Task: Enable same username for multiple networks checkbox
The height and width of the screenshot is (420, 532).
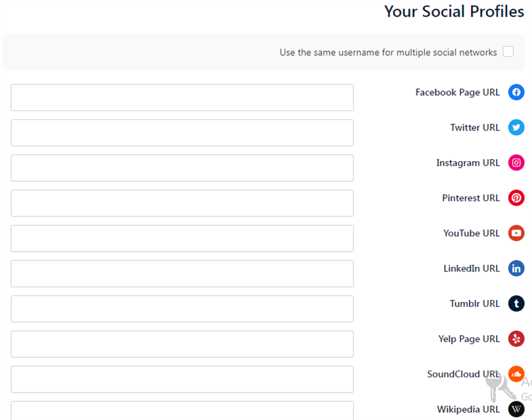Action: pyautogui.click(x=508, y=52)
